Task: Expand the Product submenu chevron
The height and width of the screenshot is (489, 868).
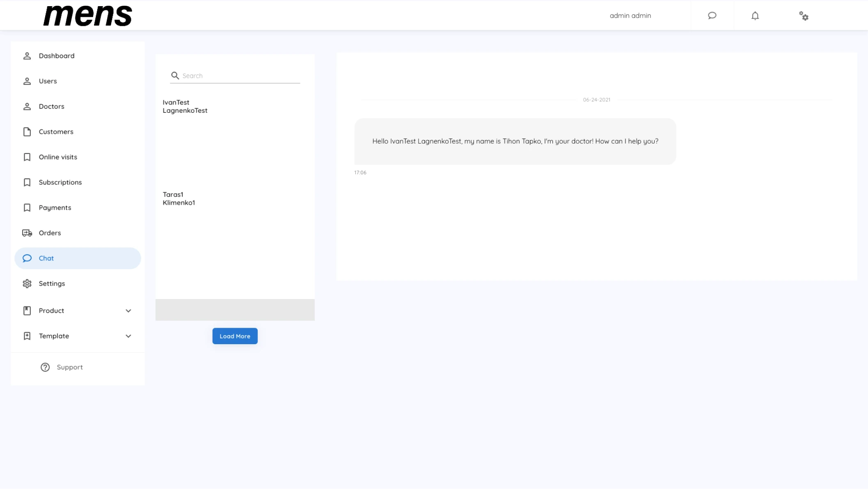Action: click(x=128, y=311)
